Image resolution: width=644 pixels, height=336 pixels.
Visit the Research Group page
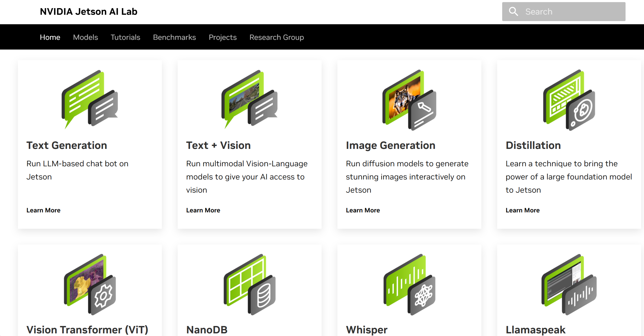276,37
